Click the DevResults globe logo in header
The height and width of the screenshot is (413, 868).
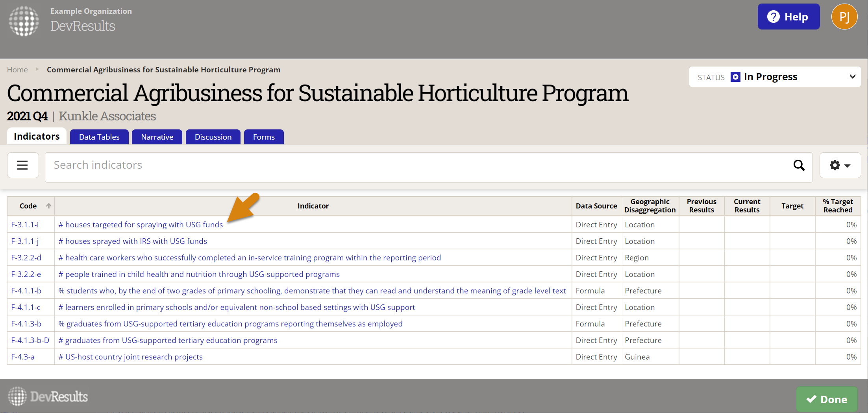pos(24,21)
